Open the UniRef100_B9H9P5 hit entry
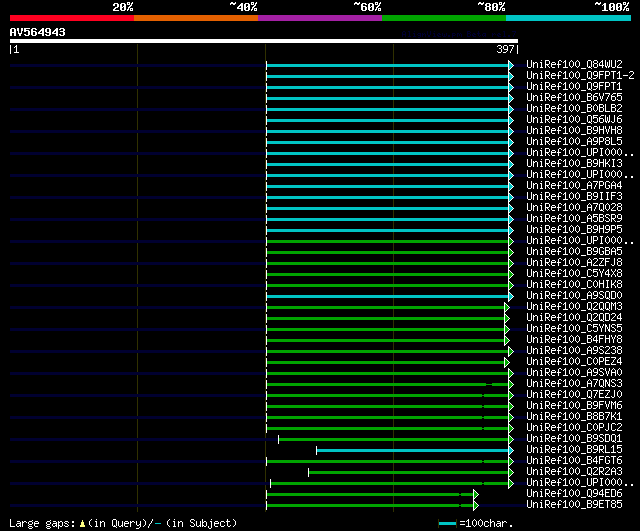The height and width of the screenshot is (531, 640). (x=574, y=230)
